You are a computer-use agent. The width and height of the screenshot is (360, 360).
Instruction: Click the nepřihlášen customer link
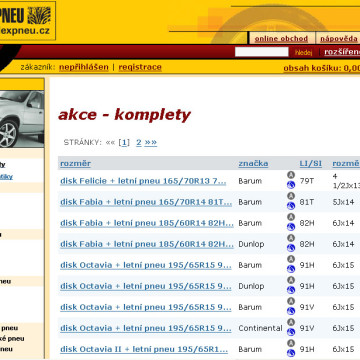pyautogui.click(x=84, y=67)
